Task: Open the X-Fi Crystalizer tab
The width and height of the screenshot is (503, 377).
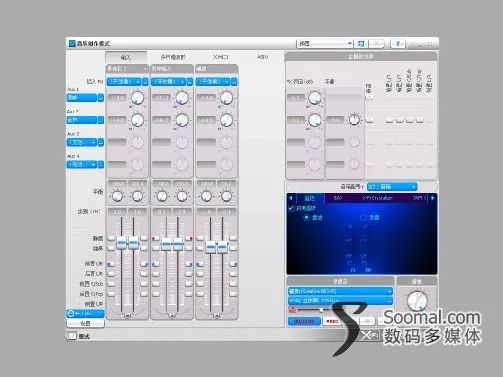Action: pos(377,198)
